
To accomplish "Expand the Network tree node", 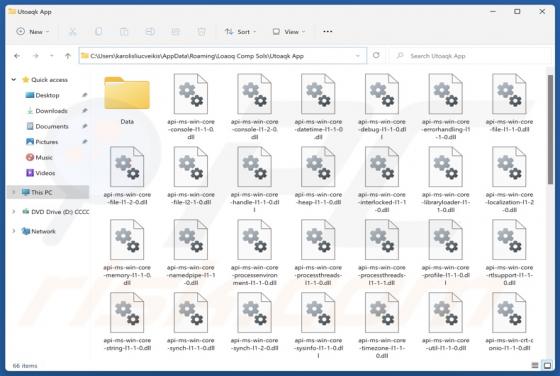I will (14, 231).
